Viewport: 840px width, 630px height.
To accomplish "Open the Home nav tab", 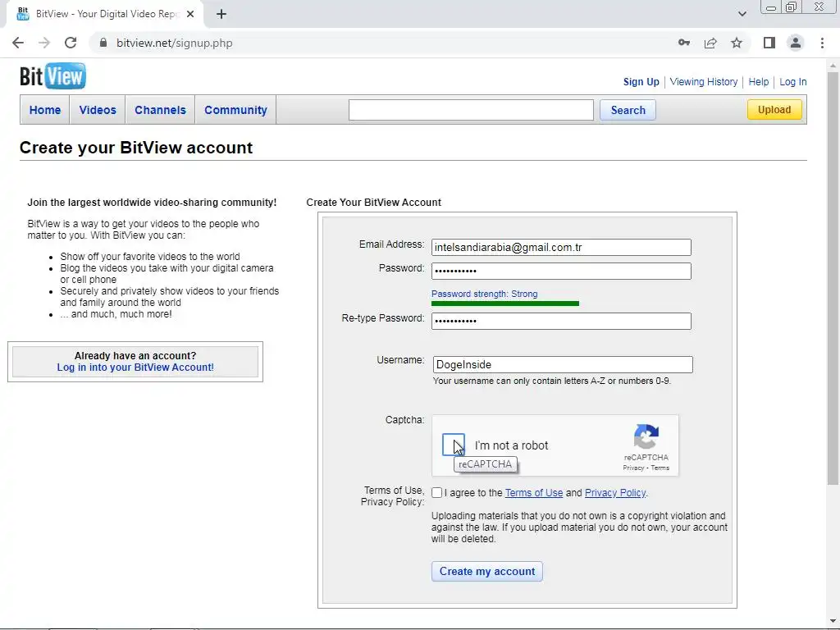I will click(x=45, y=110).
